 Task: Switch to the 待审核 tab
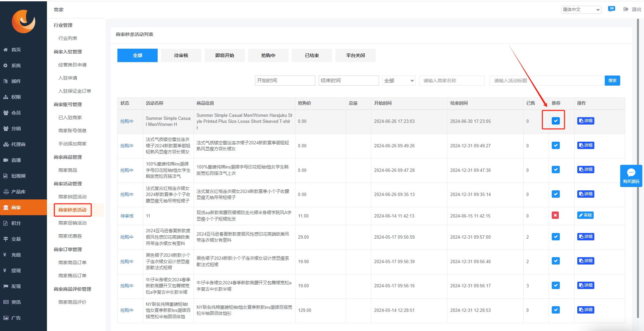[181, 55]
